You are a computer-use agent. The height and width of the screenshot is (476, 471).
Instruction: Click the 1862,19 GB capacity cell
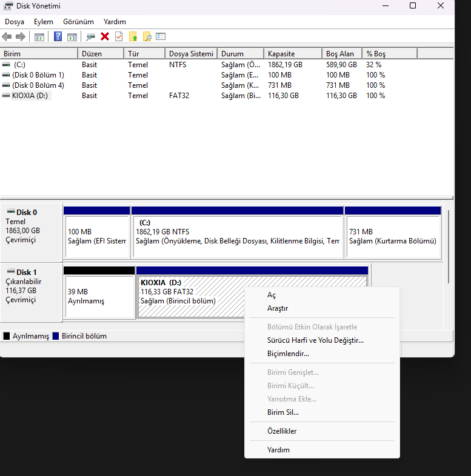(285, 65)
